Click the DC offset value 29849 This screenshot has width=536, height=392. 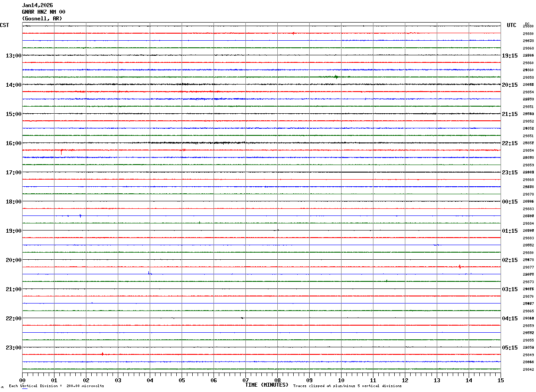tap(528, 355)
